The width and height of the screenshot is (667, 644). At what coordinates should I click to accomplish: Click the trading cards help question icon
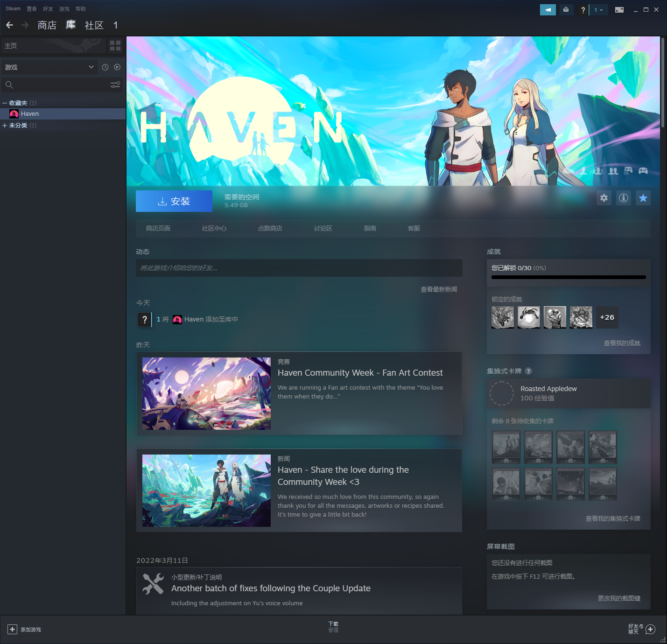point(528,371)
